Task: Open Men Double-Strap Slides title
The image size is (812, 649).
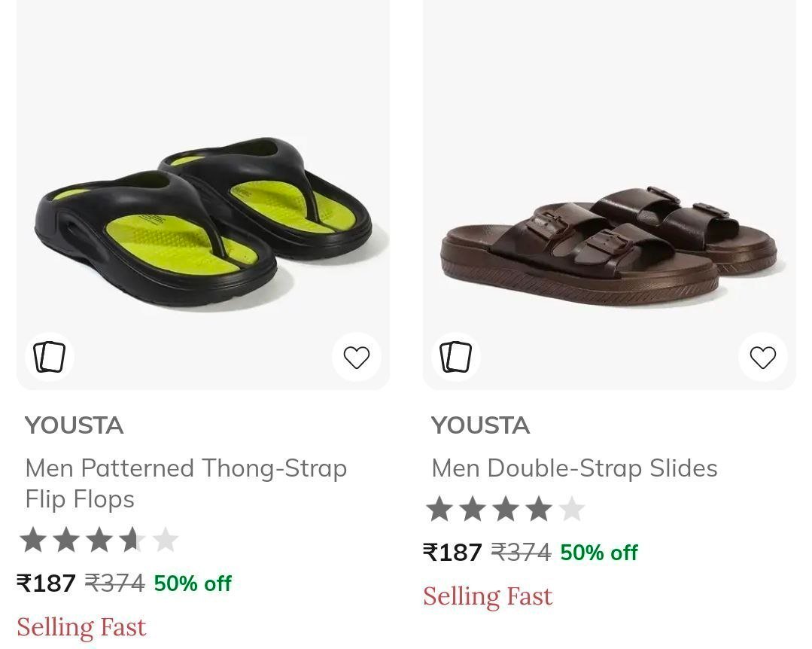Action: [x=574, y=468]
